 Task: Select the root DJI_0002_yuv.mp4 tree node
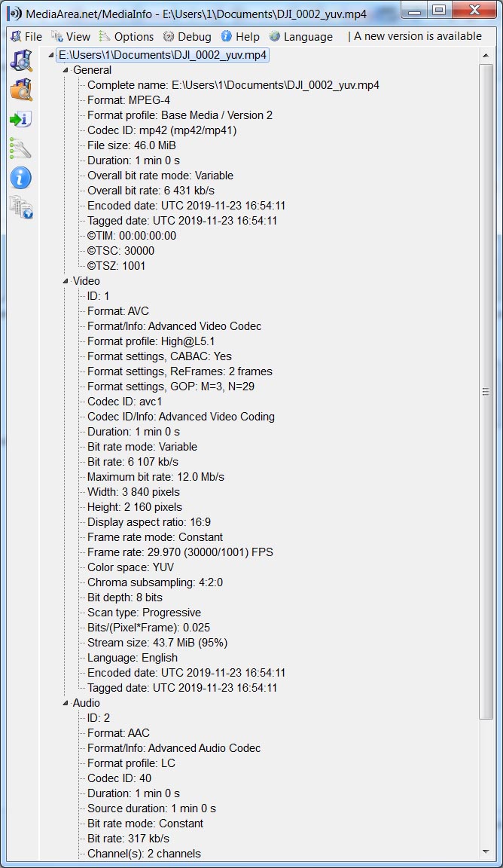tap(163, 55)
